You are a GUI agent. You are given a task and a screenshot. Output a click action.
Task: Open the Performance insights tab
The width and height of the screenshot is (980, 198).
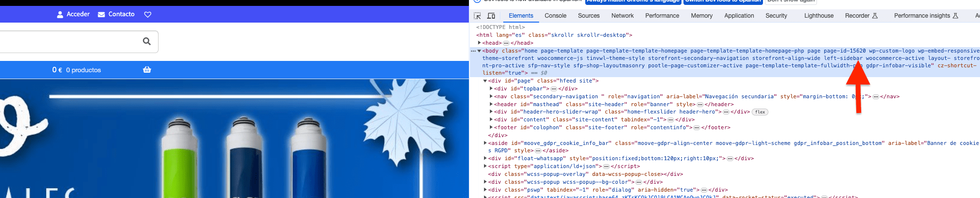[926, 16]
